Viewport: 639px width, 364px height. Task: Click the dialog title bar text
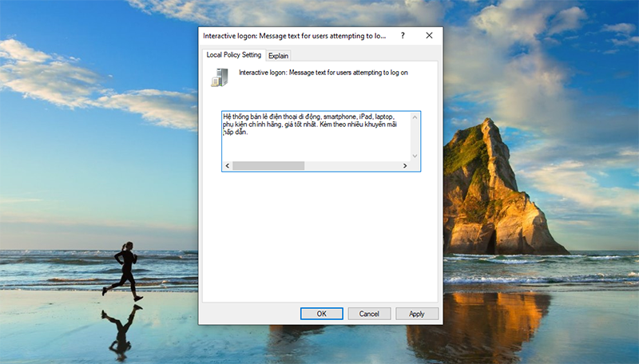click(294, 36)
